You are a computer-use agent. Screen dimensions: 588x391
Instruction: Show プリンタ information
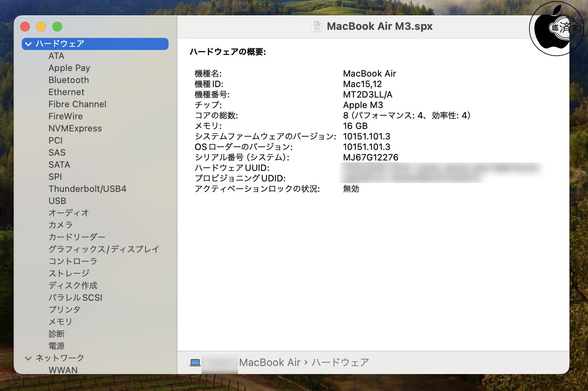click(x=65, y=310)
